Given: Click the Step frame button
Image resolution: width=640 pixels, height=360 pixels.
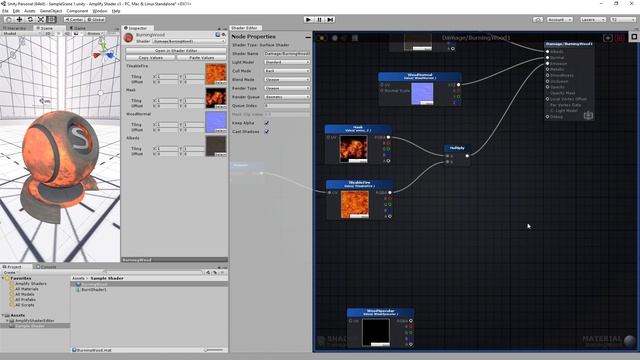Looking at the screenshot, I should [331, 19].
